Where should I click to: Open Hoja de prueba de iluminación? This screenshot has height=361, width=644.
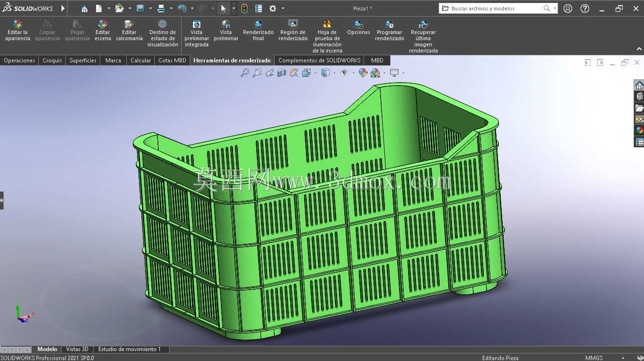[x=327, y=36]
